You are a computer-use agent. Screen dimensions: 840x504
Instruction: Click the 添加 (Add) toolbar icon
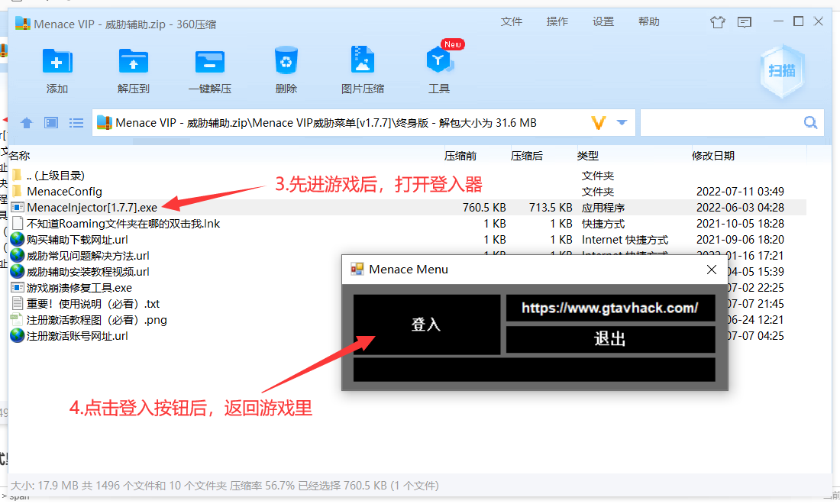click(x=57, y=61)
